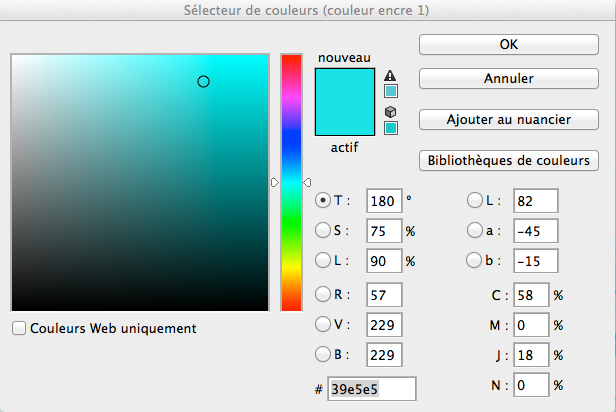The width and height of the screenshot is (616, 412).
Task: Open Bibliothèques de couleurs
Action: [x=508, y=160]
